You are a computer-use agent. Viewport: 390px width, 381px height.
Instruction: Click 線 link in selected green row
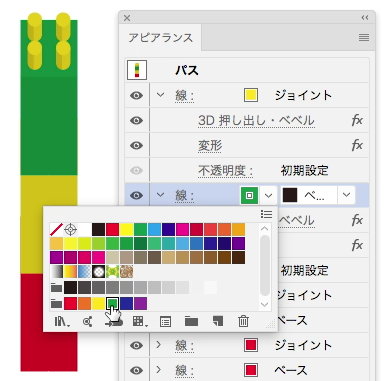(x=184, y=196)
